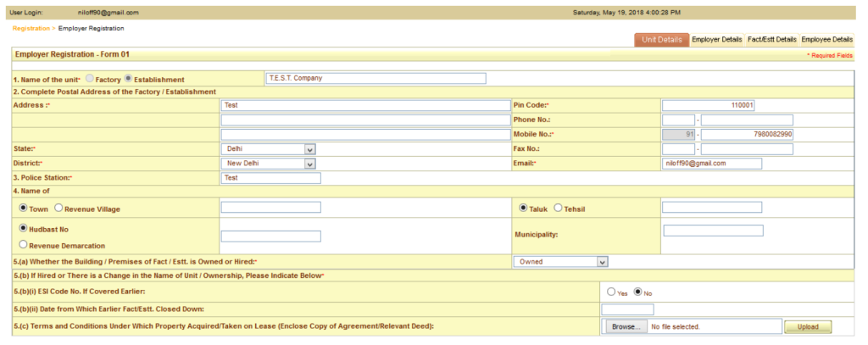The width and height of the screenshot is (868, 345).
Task: Choose Yes for ESI covered earlier
Action: point(610,292)
